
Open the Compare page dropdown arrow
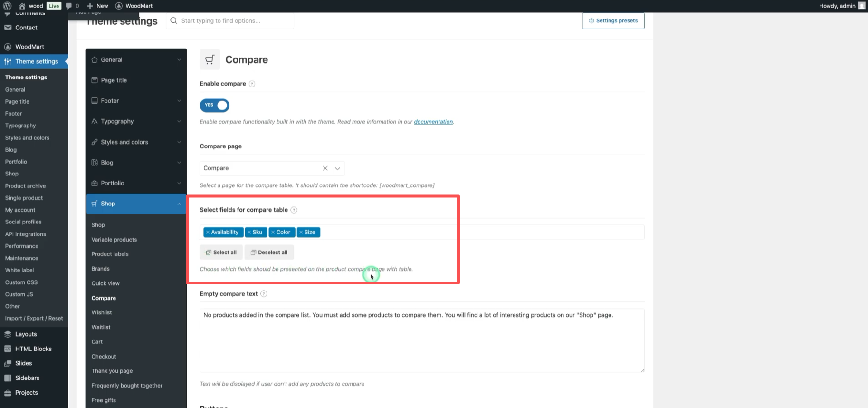pos(337,168)
